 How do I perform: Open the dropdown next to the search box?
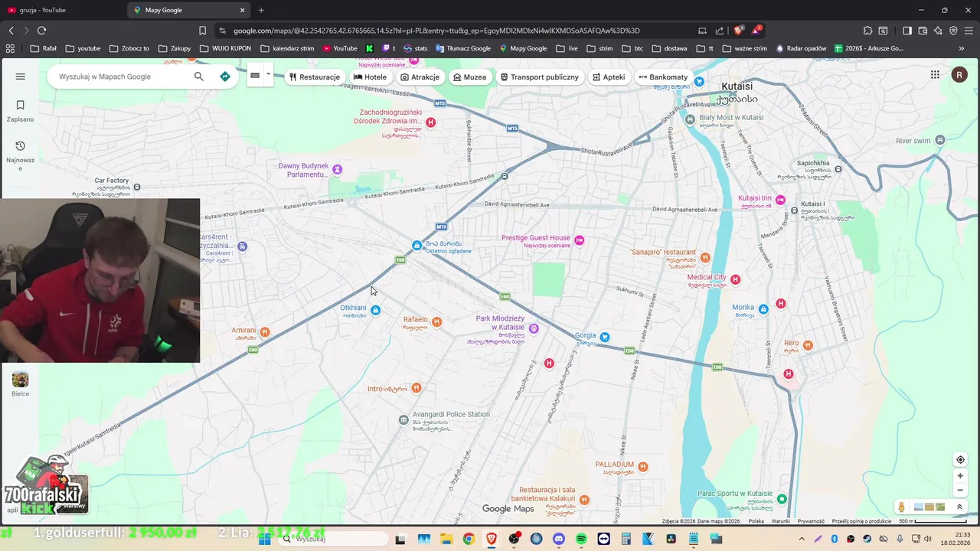[268, 75]
